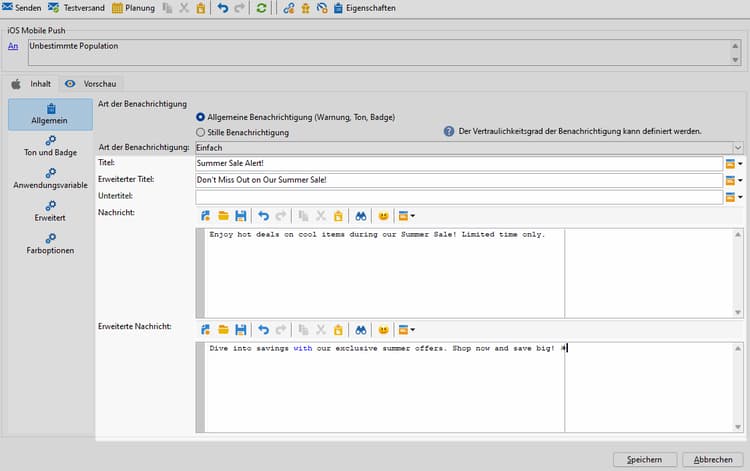The width and height of the screenshot is (750, 471).
Task: Click the Nachricht editor scrollbar down arrow
Action: 738,312
